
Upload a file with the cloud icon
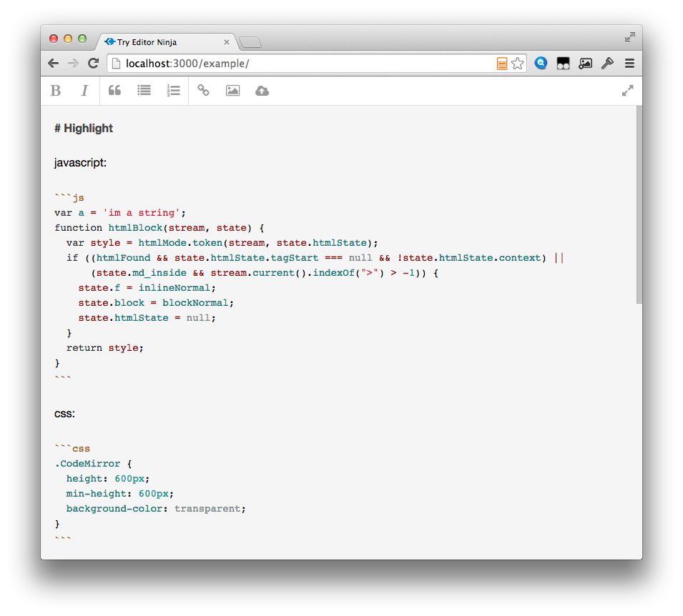click(262, 91)
